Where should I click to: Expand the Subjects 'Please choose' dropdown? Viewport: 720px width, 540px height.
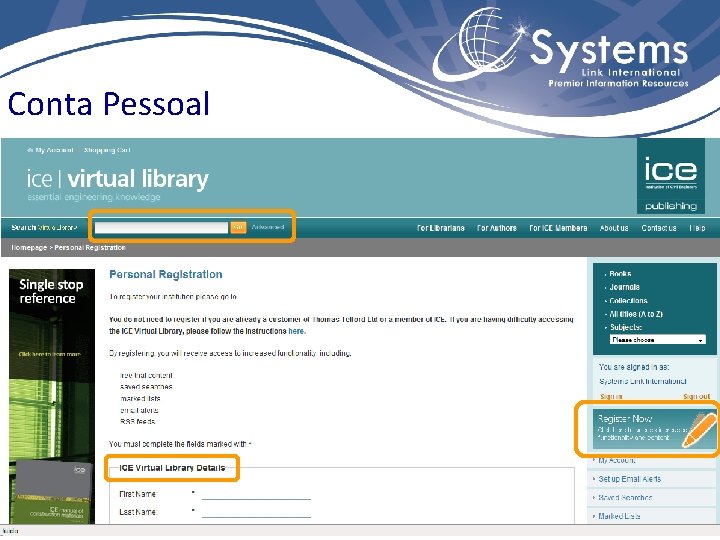658,340
